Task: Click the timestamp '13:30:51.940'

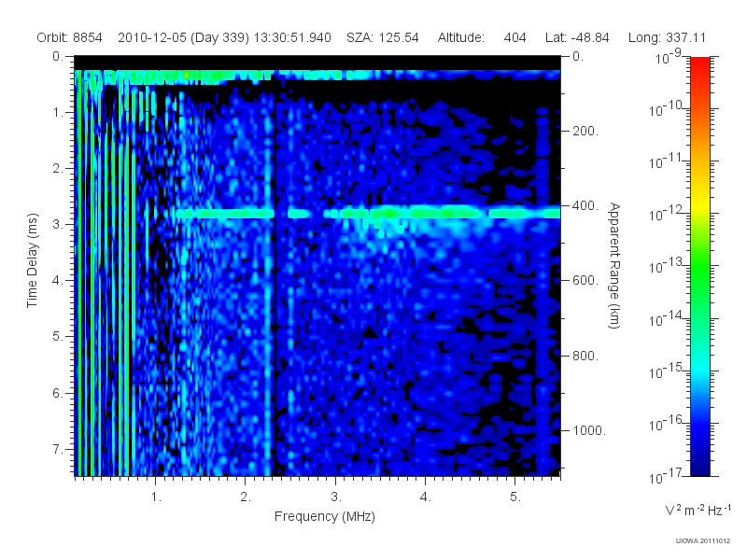Action: (292, 38)
